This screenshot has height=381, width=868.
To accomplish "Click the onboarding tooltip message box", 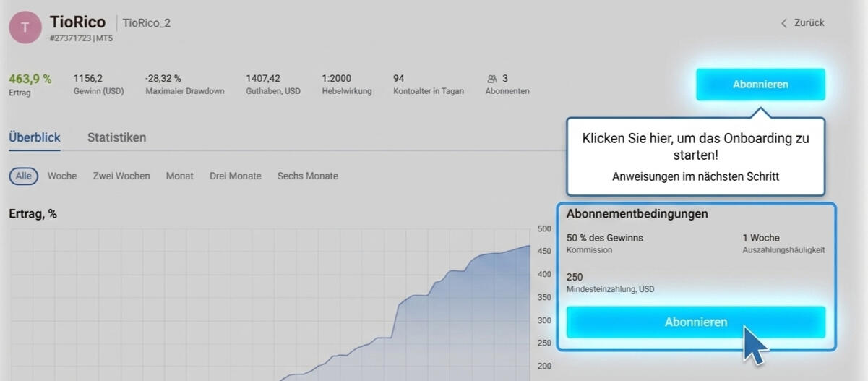I will point(695,156).
